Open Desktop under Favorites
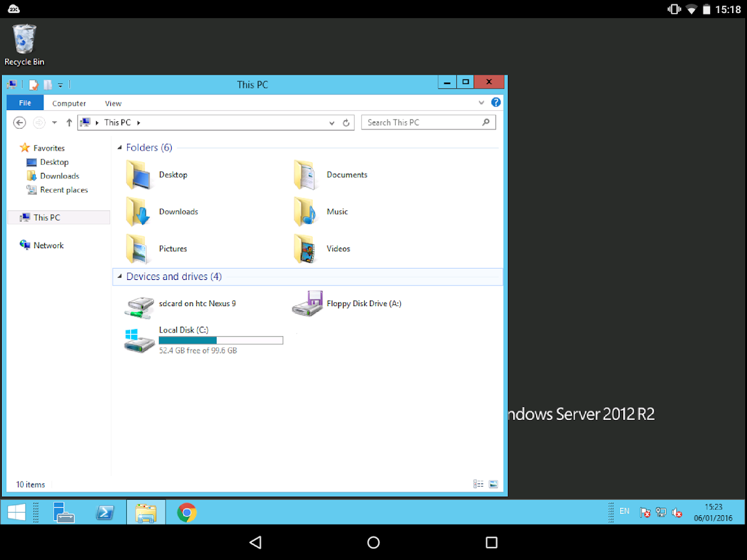The image size is (747, 560). coord(47,162)
